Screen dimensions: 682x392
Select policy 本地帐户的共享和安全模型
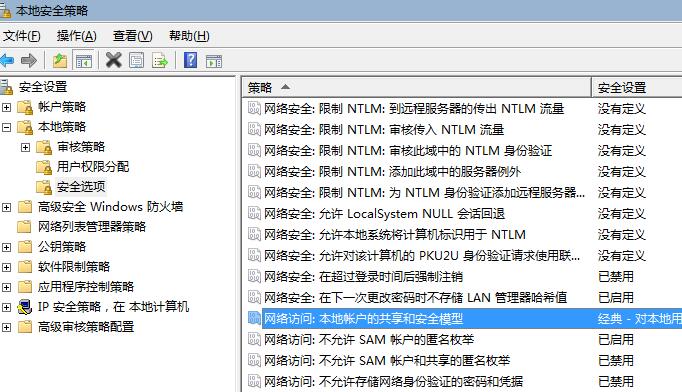point(363,318)
